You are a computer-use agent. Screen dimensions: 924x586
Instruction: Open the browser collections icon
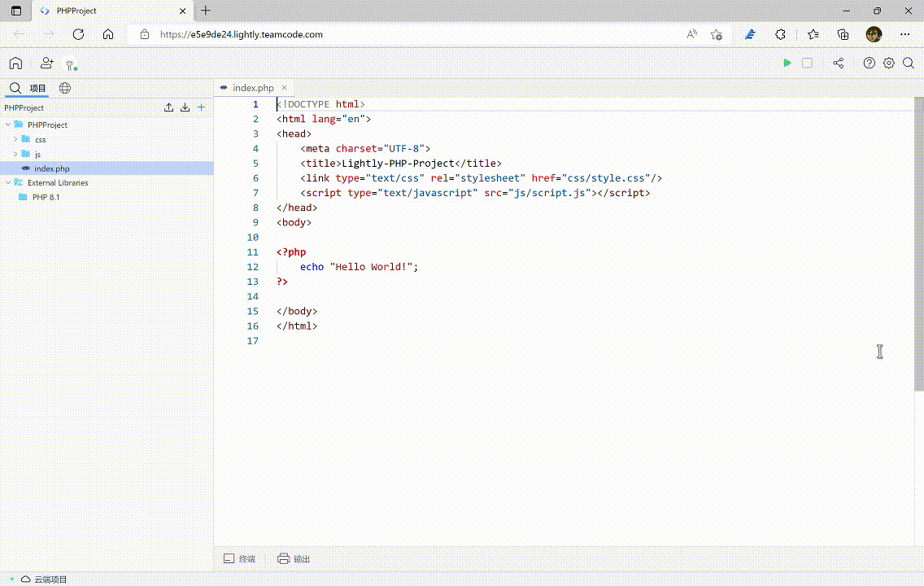pos(843,34)
